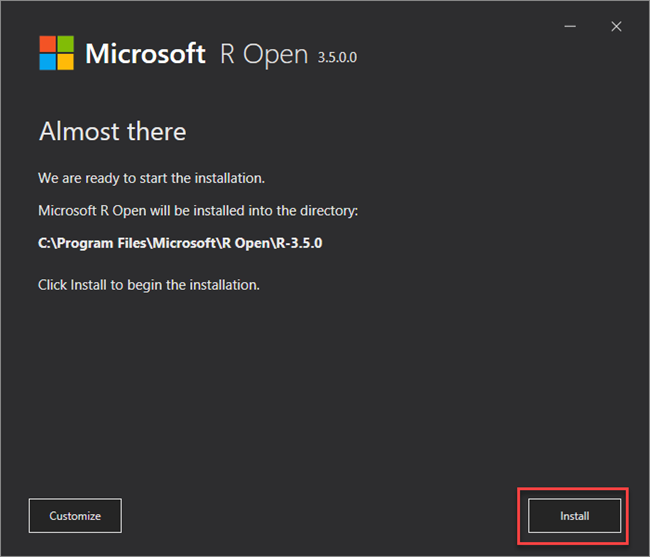650x557 pixels.
Task: Click the 'R Open' product title
Action: tap(264, 54)
